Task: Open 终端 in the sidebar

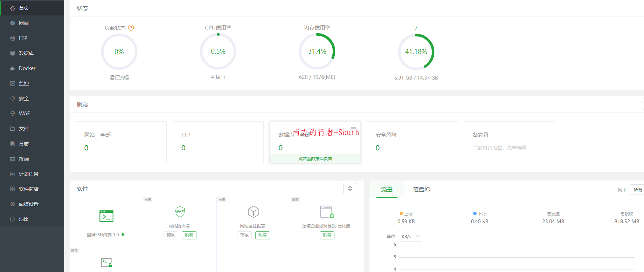Action: point(32,159)
